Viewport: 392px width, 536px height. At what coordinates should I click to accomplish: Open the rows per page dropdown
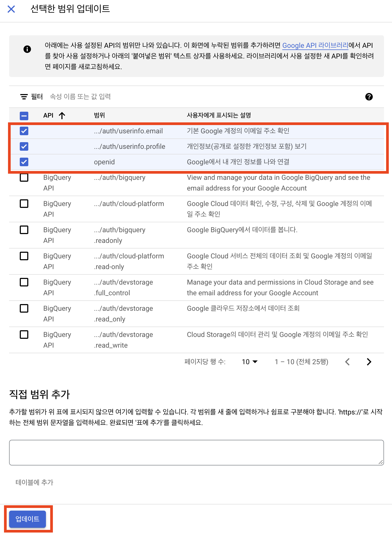tap(250, 362)
